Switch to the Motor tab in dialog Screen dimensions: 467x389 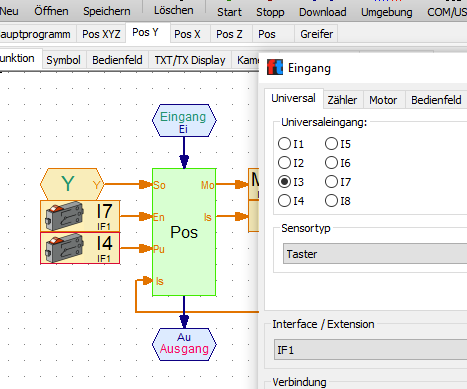[x=383, y=100]
